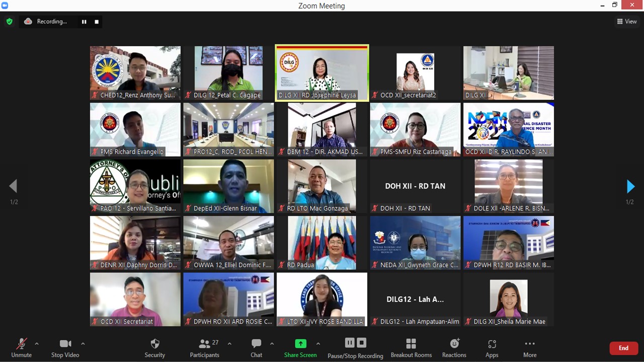
Task: Select DPWH RO XII ARD ROSIE tile
Action: 228,300
